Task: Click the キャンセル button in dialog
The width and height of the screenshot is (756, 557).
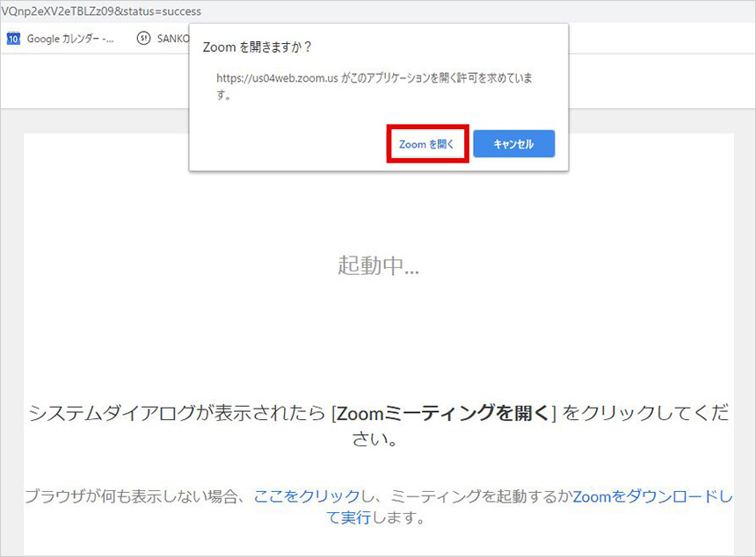Action: click(x=514, y=143)
